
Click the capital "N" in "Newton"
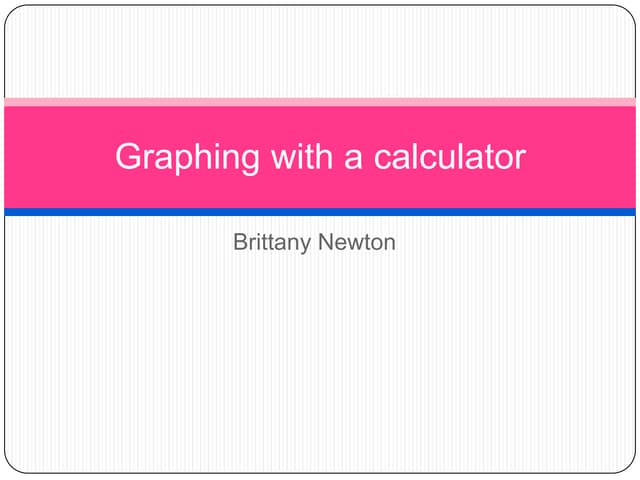(326, 242)
